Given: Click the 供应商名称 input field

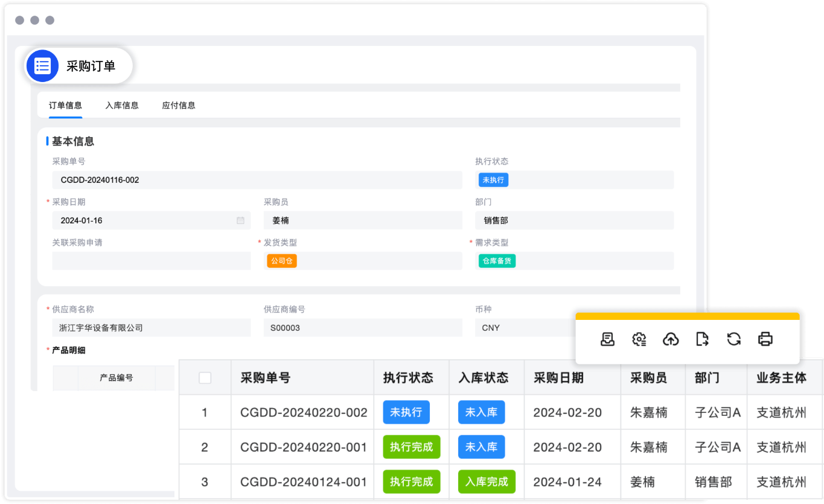Looking at the screenshot, I should point(151,328).
